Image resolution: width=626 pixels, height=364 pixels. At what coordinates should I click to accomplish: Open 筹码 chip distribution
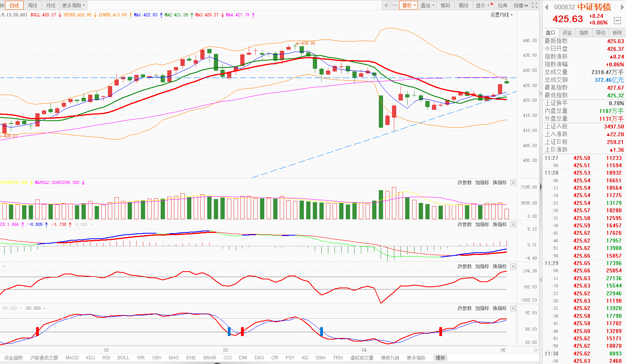[445, 5]
